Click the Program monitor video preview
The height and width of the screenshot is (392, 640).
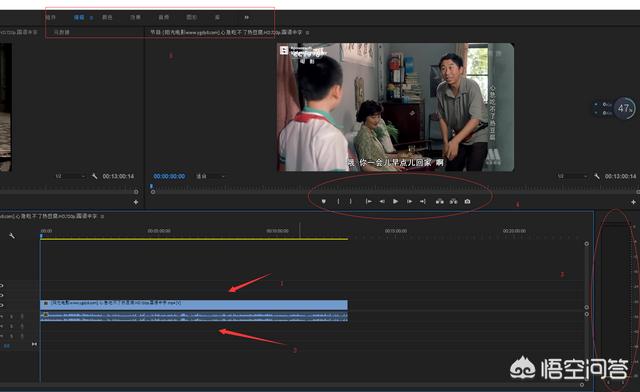click(x=396, y=107)
